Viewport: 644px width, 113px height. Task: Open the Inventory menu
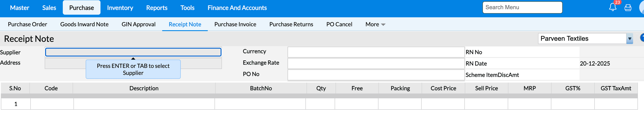click(120, 8)
